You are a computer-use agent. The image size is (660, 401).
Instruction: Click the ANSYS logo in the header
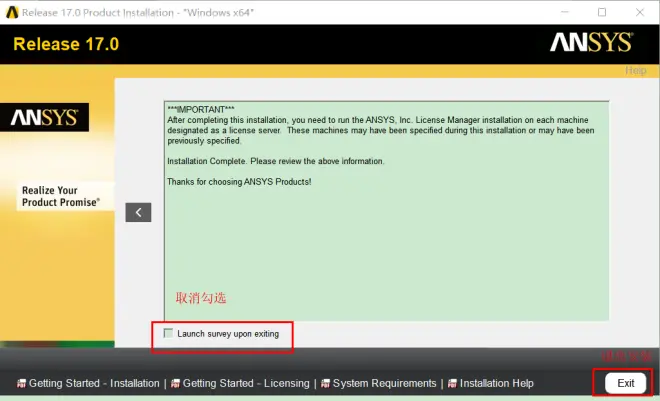click(591, 42)
